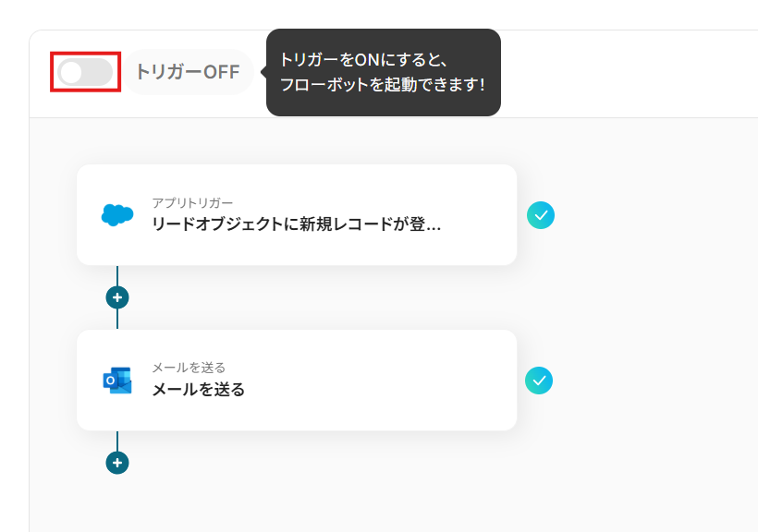Click connector line below the Salesforce card
758x532 pixels.
117,275
